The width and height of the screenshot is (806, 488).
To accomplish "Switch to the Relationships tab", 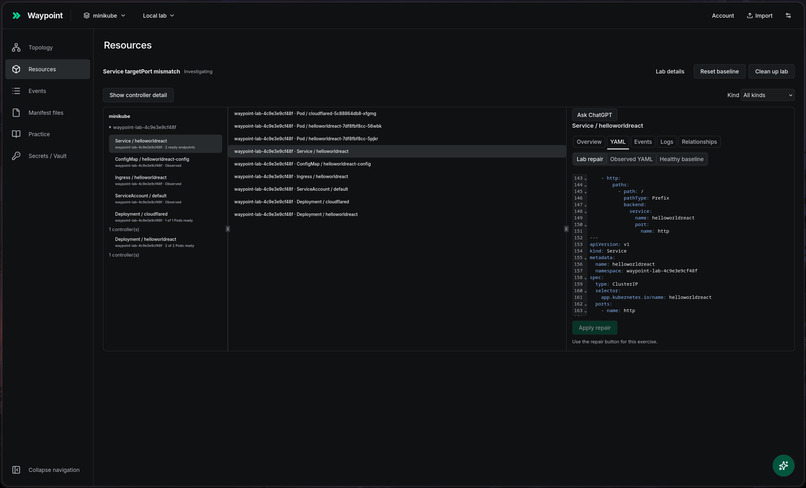I will (699, 142).
